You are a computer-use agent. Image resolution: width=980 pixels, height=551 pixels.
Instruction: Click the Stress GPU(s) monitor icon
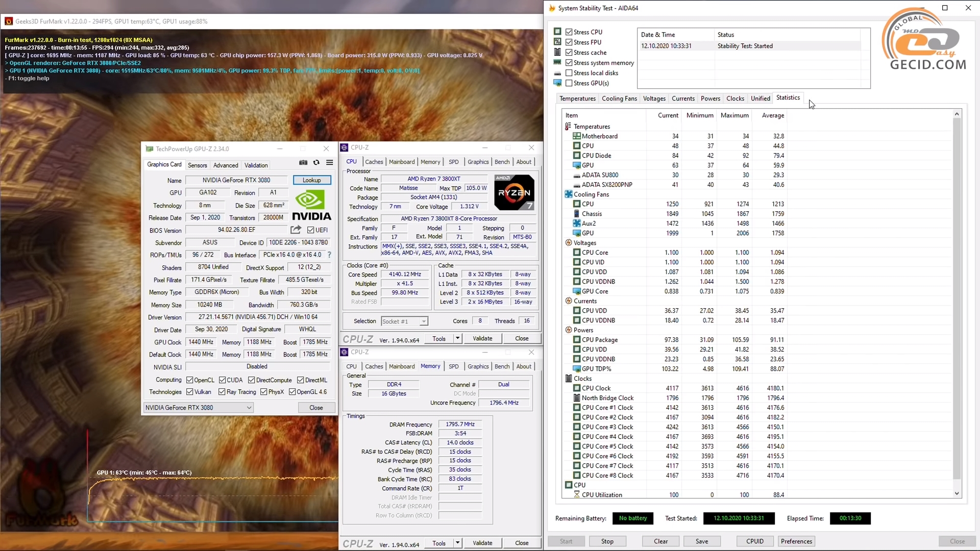[x=557, y=83]
